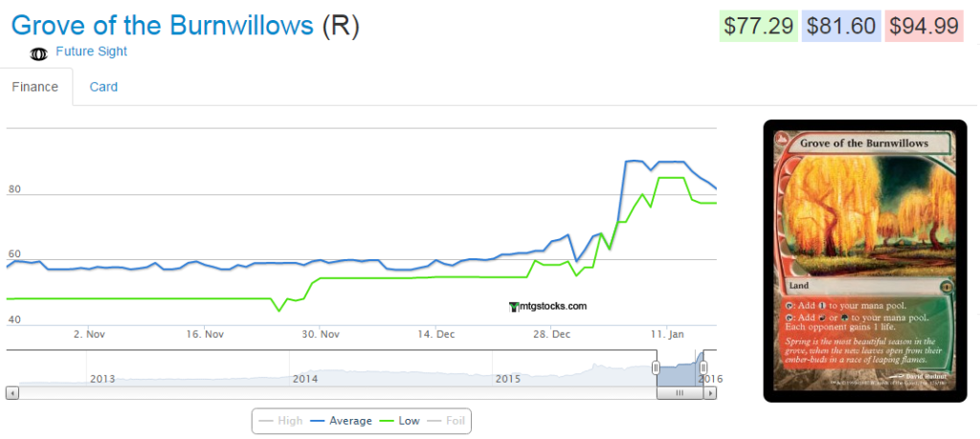
Task: Click the $81.60 average price badge
Action: [840, 26]
